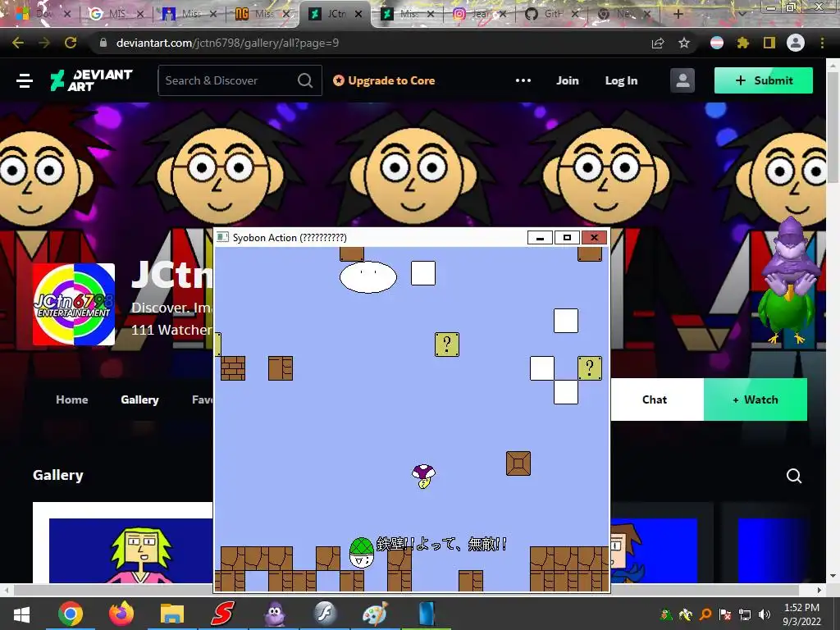Click the Syobon Action window title

[290, 238]
